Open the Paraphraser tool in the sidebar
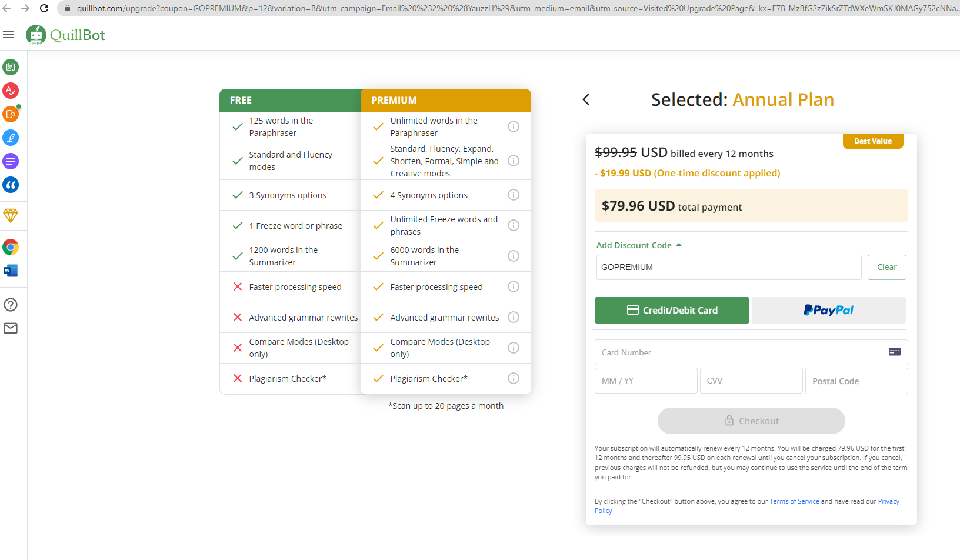Screen dimensions: 960x560 click(11, 67)
